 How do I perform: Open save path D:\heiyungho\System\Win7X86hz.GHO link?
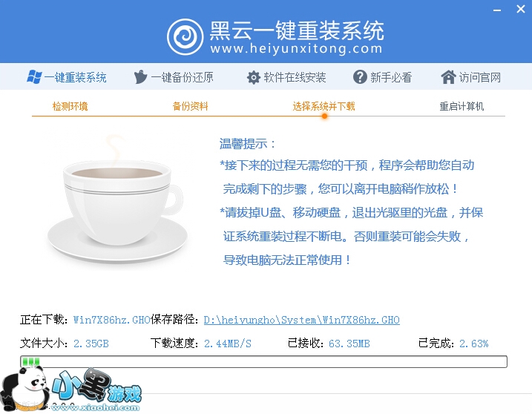coord(302,320)
